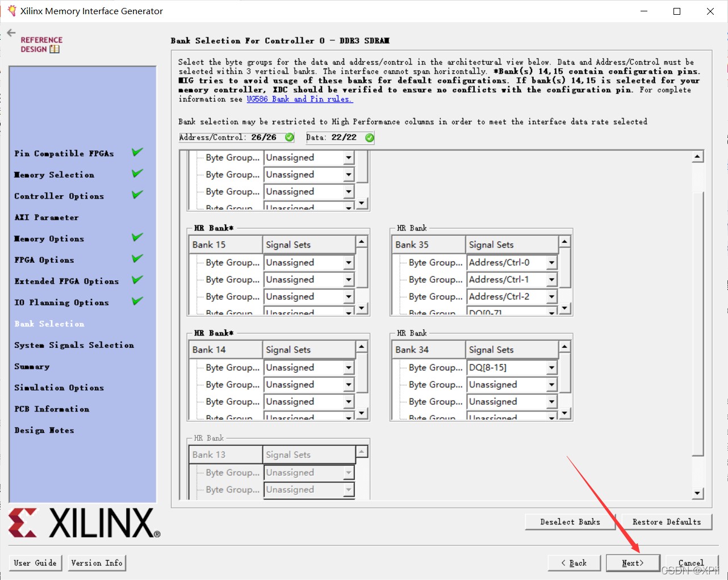Click the Reference Design label
728x580 pixels.
pos(41,44)
